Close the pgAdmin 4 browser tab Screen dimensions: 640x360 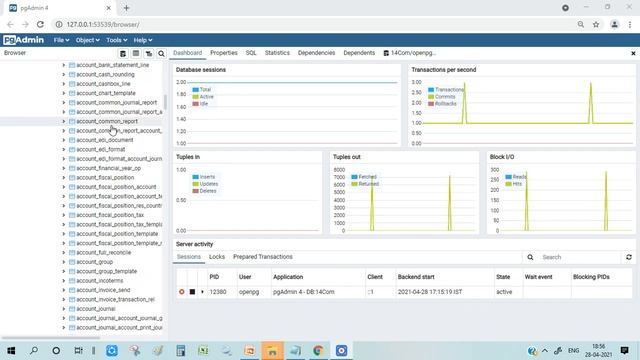pos(109,8)
